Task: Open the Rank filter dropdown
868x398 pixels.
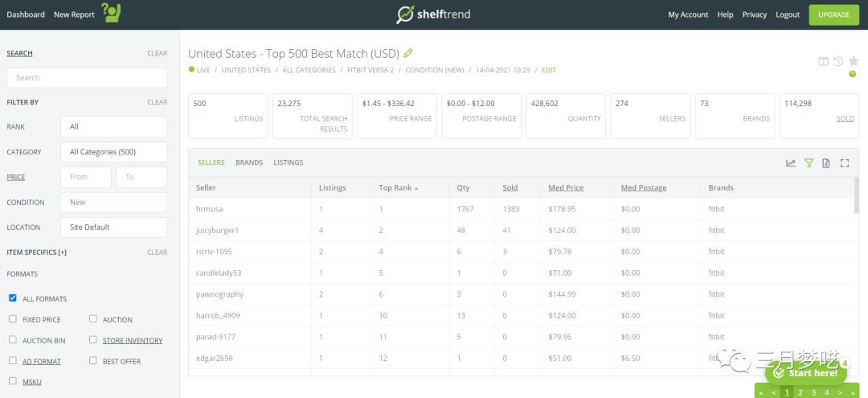Action: 113,127
